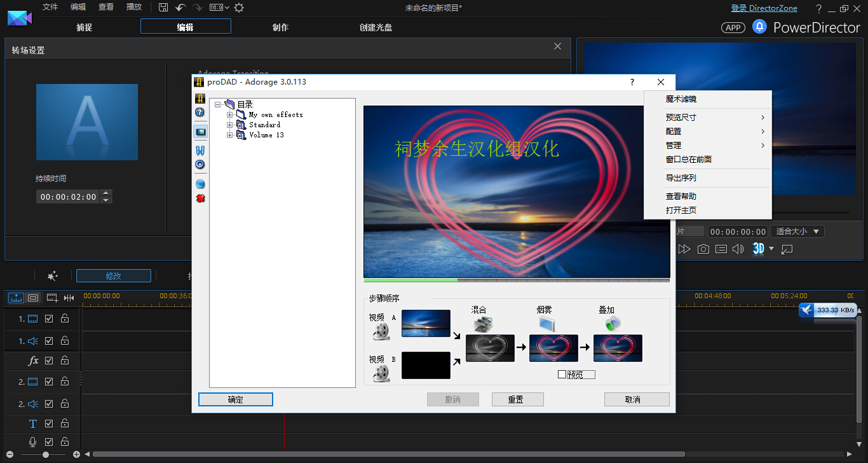Screen dimensions: 868x463
Task: Click the volume speaker icon in the preview
Action: (738, 249)
